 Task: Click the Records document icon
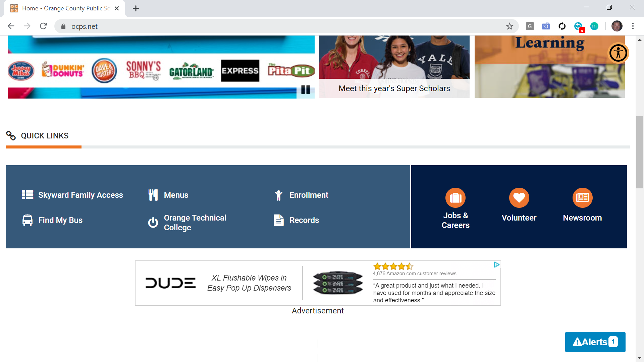[279, 220]
